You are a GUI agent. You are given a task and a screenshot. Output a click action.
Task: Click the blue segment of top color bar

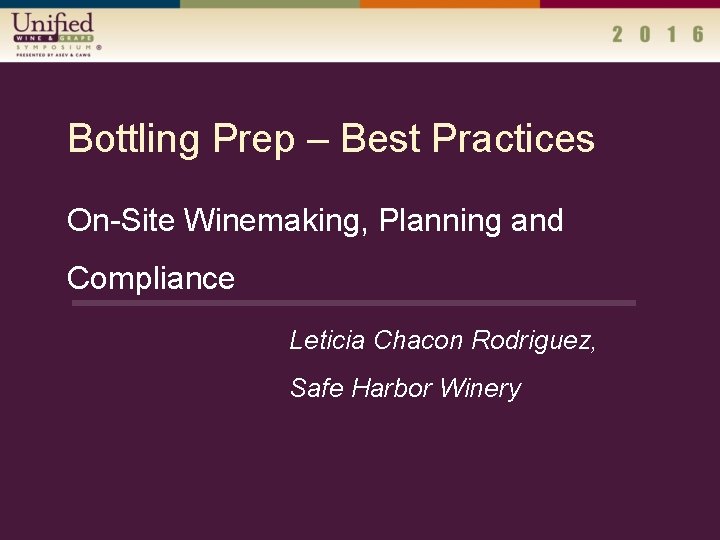click(90, 4)
